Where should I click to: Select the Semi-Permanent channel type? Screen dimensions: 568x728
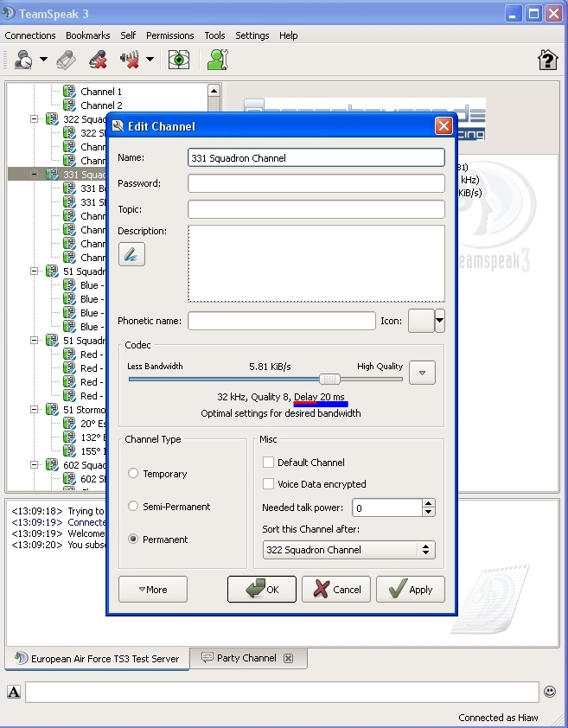(x=133, y=506)
